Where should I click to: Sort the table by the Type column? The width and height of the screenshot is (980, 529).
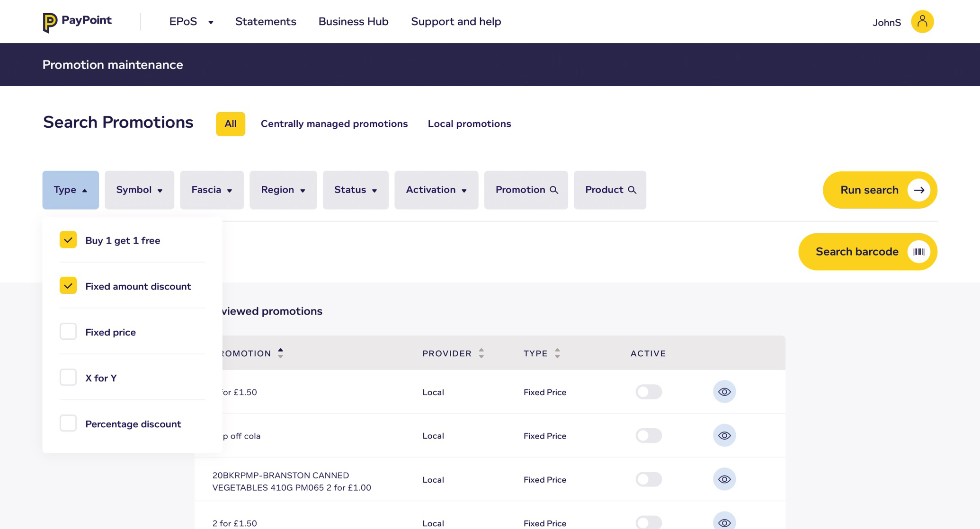(x=557, y=353)
